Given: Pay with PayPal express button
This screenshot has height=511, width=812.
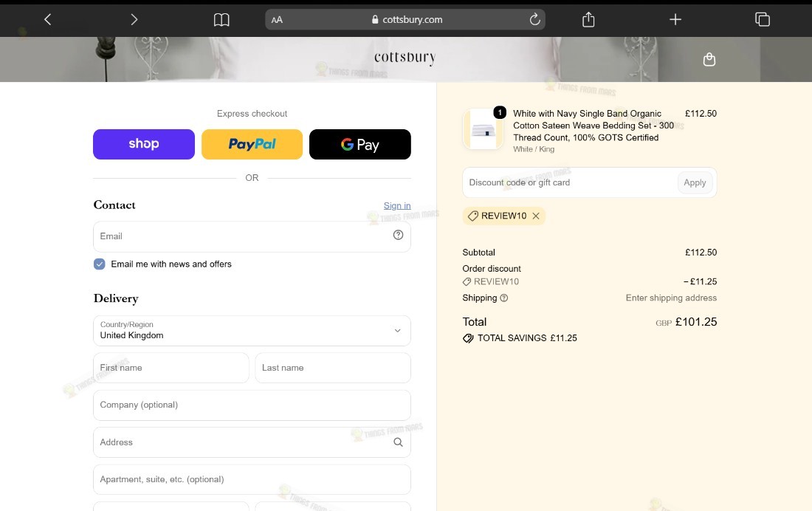Looking at the screenshot, I should coord(252,144).
